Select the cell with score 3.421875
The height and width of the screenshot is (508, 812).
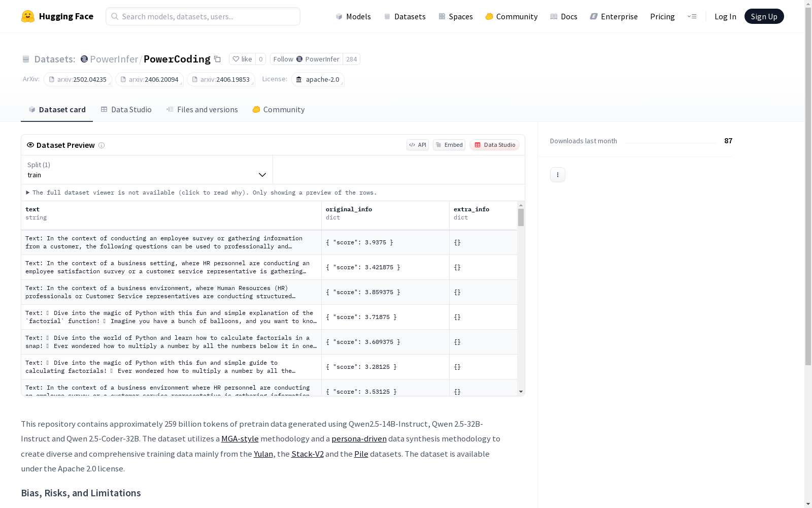385,267
